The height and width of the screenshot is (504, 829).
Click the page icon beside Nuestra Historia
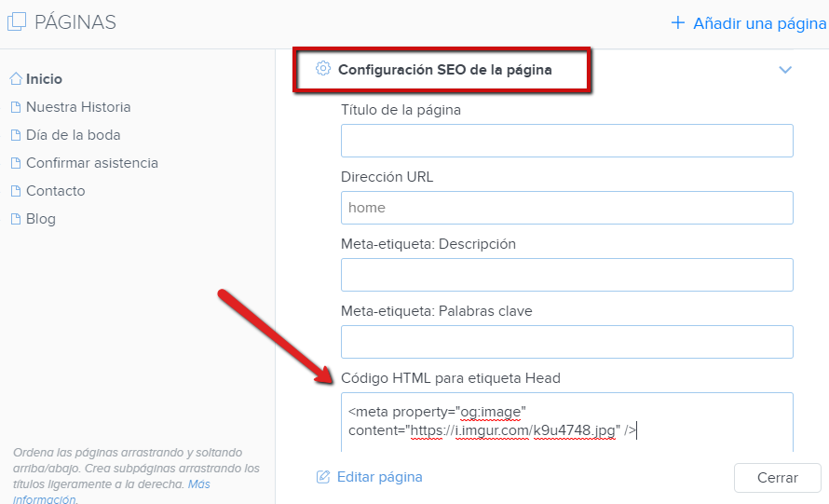point(16,107)
